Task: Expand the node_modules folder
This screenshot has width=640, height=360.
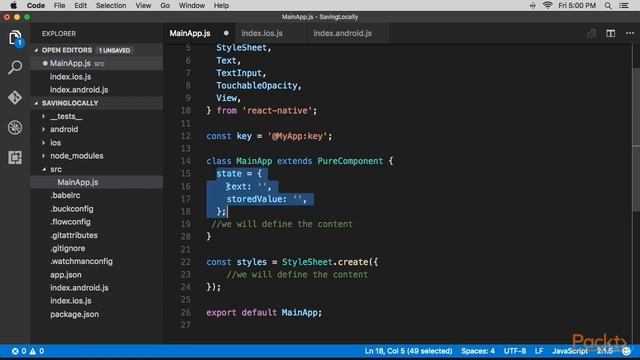Action: pos(44,156)
